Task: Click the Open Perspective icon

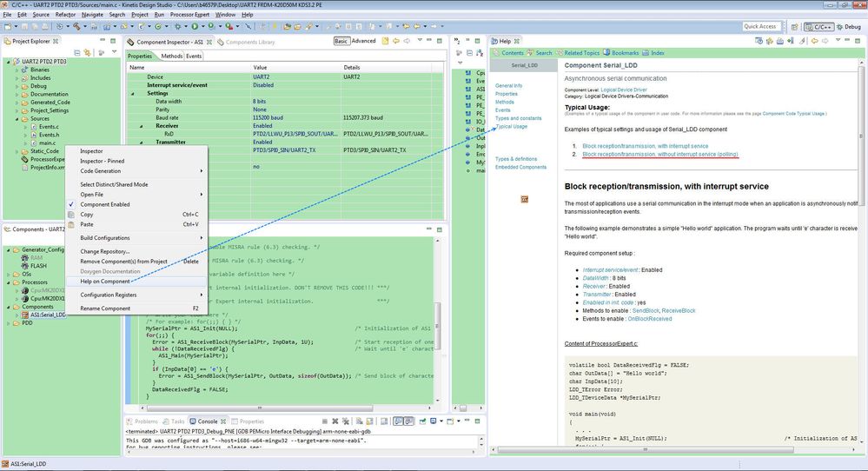Action: click(x=795, y=27)
